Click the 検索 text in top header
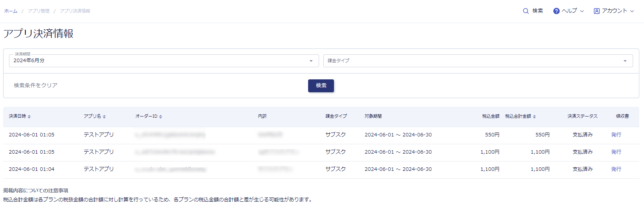 [538, 11]
